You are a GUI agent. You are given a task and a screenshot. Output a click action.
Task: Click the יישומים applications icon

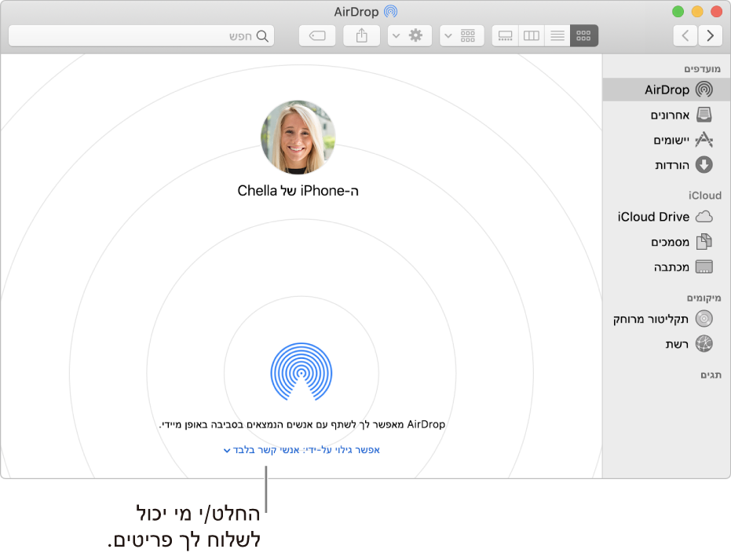point(704,140)
